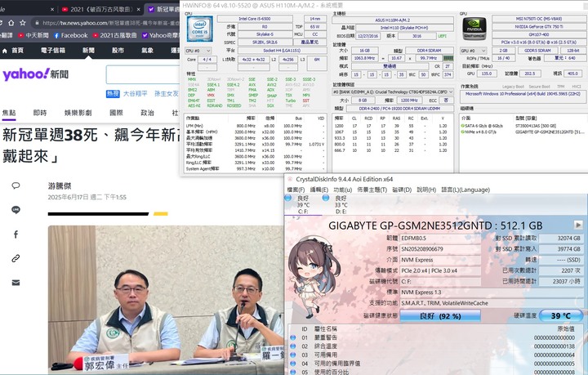Open CrystalDiskInfo 說明(H) menu
This screenshot has width=588, height=375.
point(426,190)
